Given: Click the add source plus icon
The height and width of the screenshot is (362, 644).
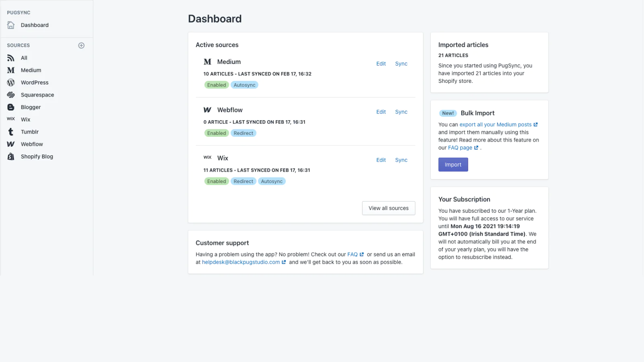Looking at the screenshot, I should 81,45.
